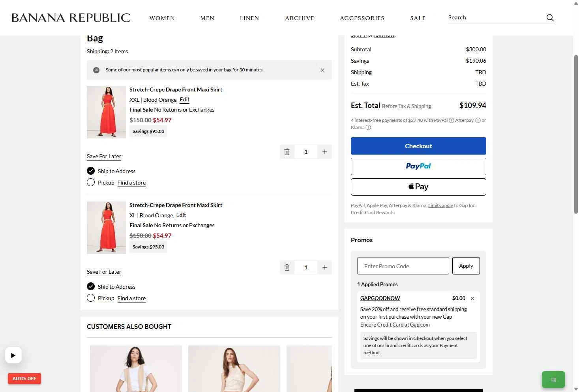Toggle the AUTO: OFF button
Screen dimensions: 579x392
click(24, 379)
